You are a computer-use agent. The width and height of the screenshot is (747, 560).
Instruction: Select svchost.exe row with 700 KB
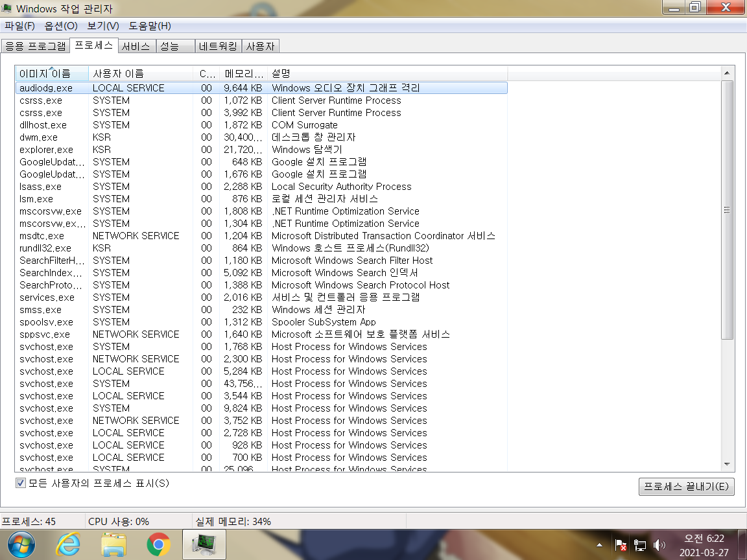[261, 458]
